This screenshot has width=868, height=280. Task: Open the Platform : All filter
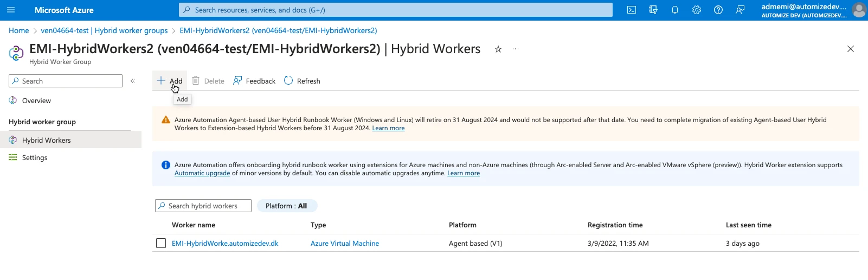(x=286, y=206)
